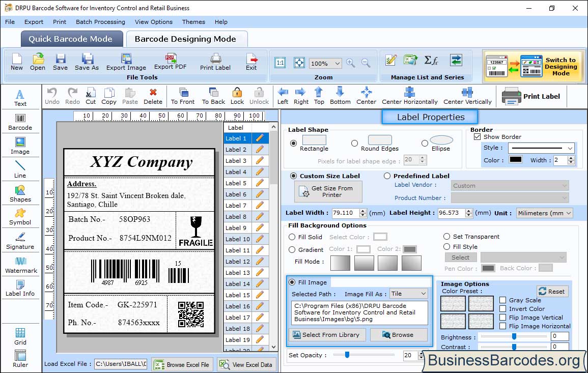The width and height of the screenshot is (588, 373).
Task: Adjust the Set Opacity slider
Action: pos(347,355)
